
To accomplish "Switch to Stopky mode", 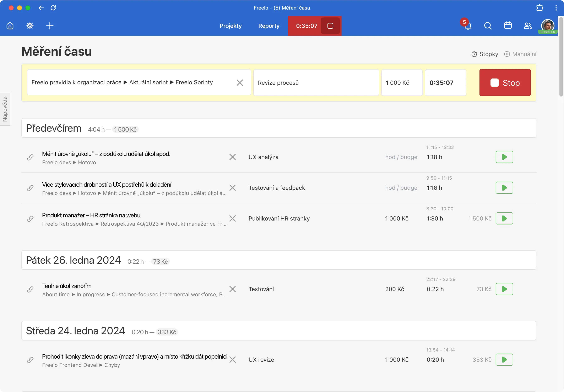I will 485,54.
